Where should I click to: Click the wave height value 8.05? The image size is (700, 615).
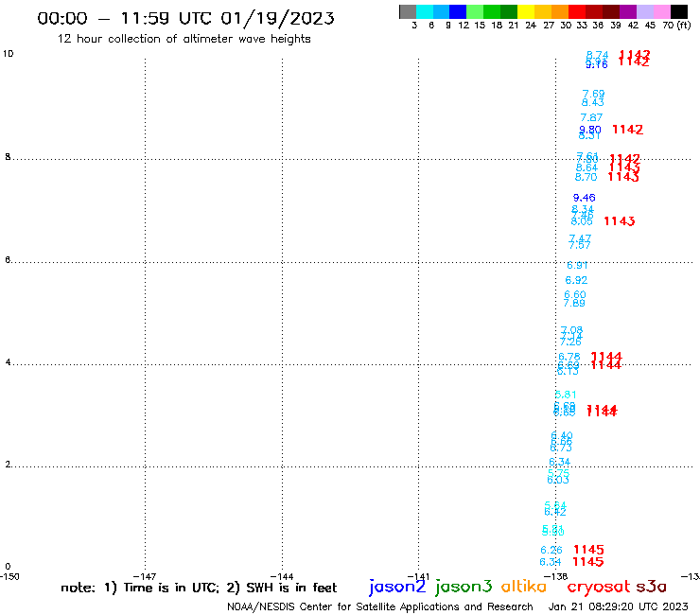pos(582,221)
